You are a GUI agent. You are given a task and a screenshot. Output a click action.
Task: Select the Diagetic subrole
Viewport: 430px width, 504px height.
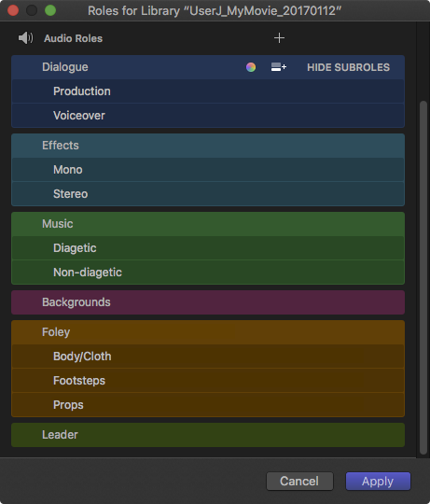pyautogui.click(x=208, y=248)
